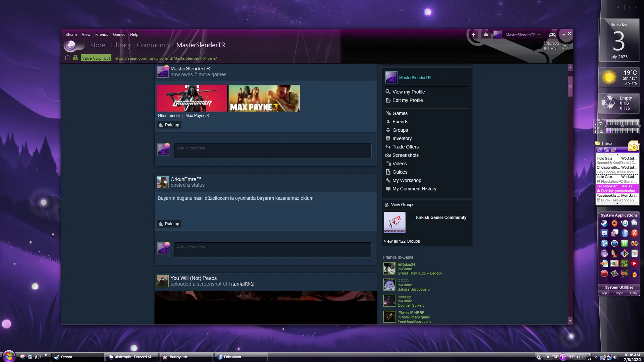The image size is (644, 362).
Task: Open the Titanfall 2 game link
Action: (x=241, y=284)
